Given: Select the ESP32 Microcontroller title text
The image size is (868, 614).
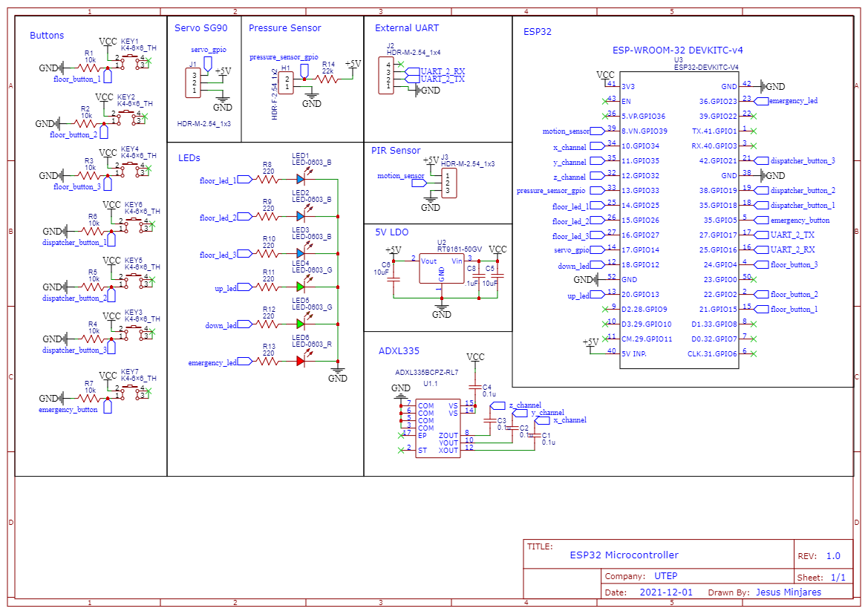Looking at the screenshot, I should click(x=624, y=555).
